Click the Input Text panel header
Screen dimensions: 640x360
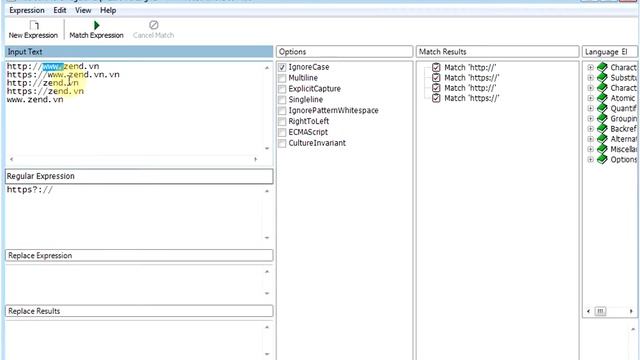pos(139,52)
